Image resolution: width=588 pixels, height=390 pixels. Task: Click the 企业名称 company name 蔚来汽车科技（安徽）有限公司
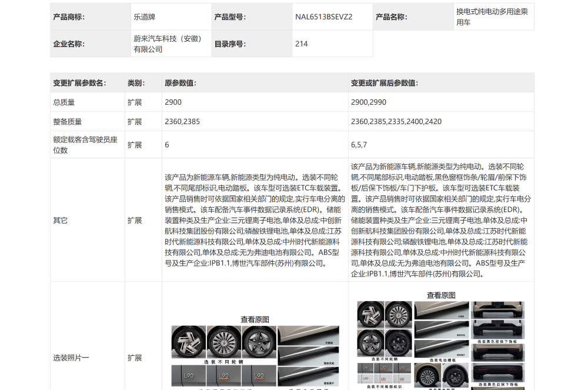tap(166, 43)
